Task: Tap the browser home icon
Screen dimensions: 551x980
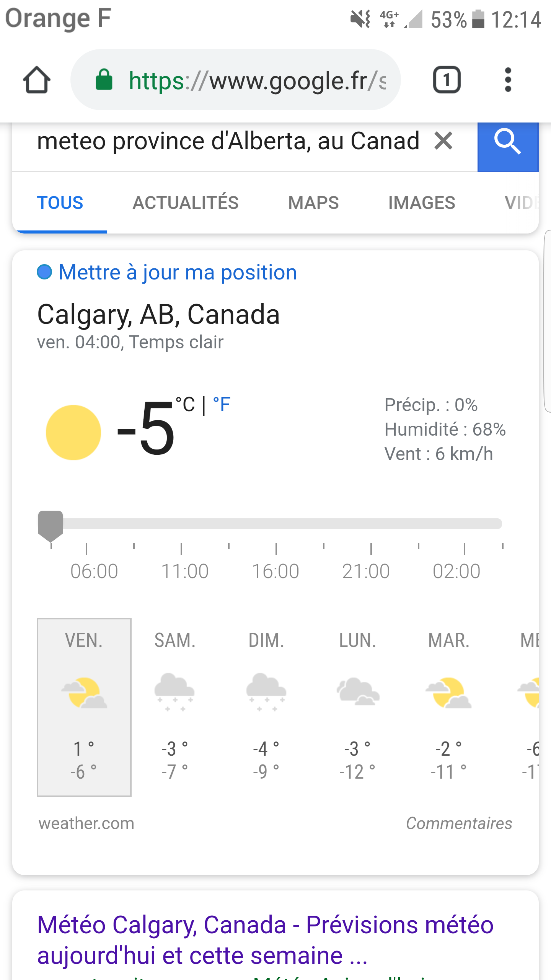Action: tap(37, 80)
